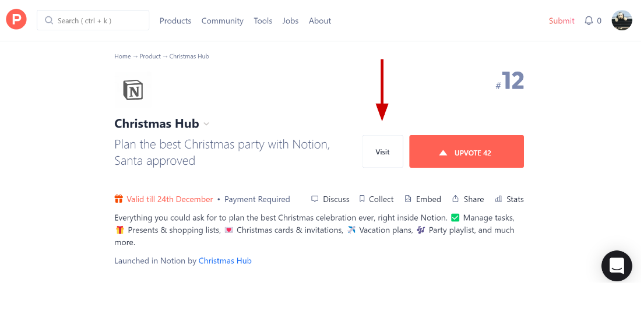
Task: Click the Share icon
Action: pyautogui.click(x=455, y=199)
